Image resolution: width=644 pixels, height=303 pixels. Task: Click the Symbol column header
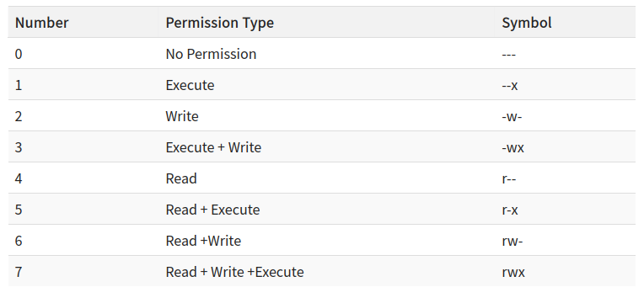[527, 23]
